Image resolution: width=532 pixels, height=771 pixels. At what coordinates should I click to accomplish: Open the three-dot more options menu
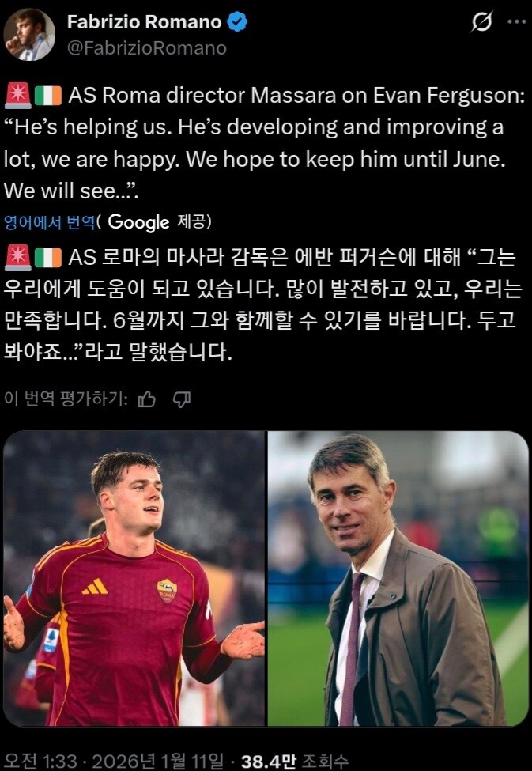coord(518,21)
